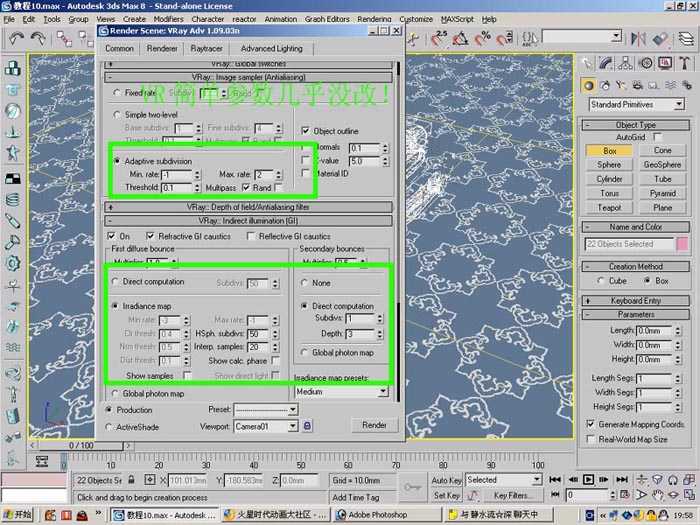Select the Shapes category icon
The width and height of the screenshot is (700, 525).
click(605, 85)
